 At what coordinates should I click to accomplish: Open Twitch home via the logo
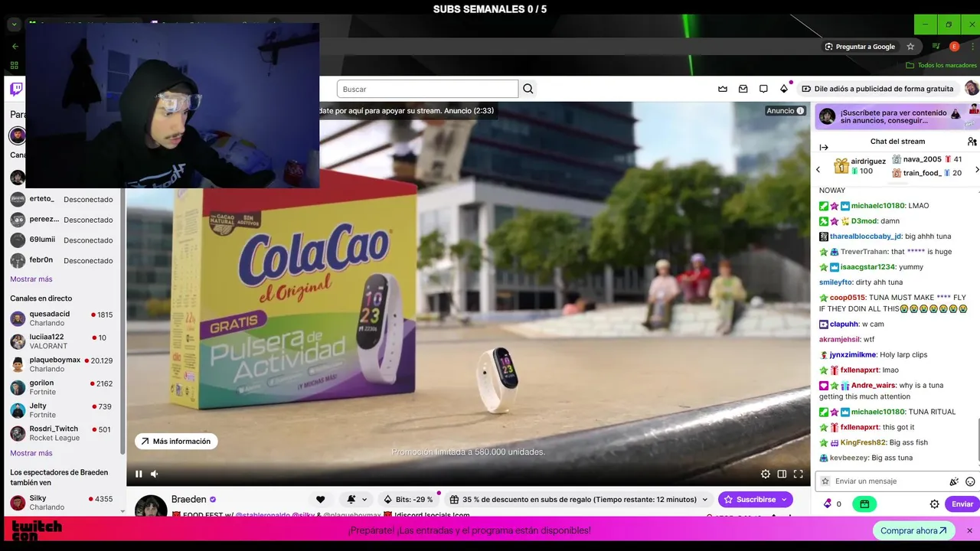click(16, 90)
